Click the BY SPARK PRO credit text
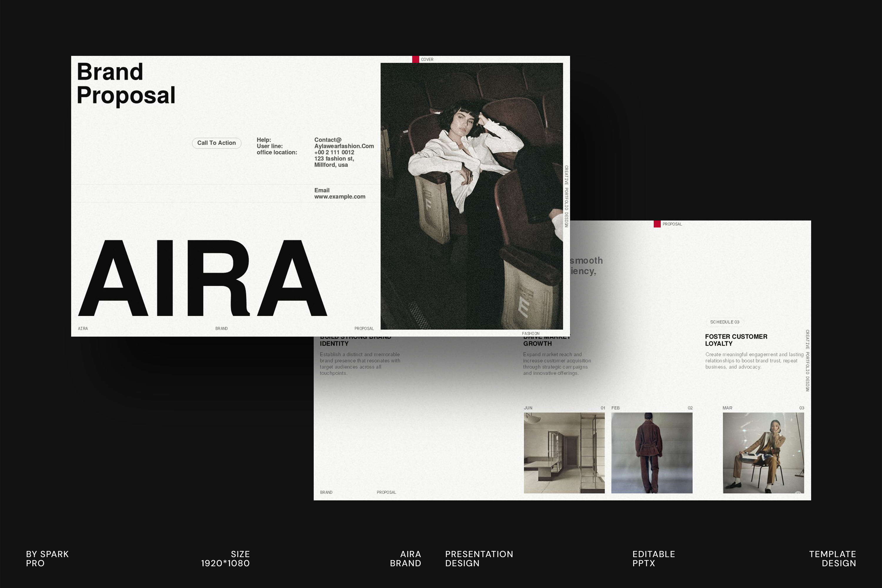This screenshot has width=882, height=588. [x=47, y=558]
